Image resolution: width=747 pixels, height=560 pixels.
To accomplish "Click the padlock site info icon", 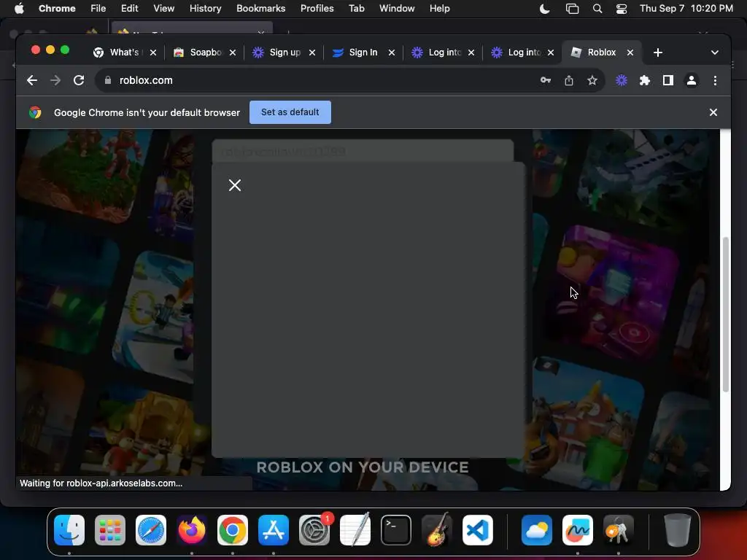I will 108,80.
